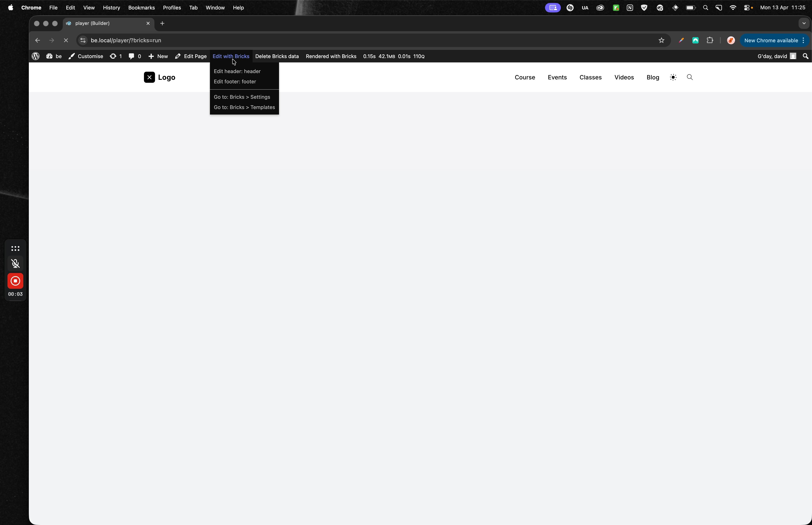Click Delete Bricks data
The width and height of the screenshot is (812, 525).
click(x=277, y=56)
